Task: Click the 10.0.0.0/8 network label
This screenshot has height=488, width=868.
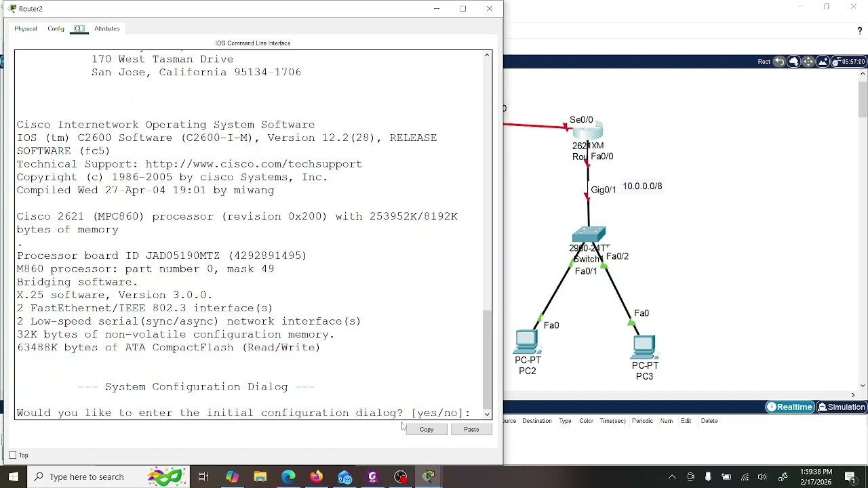Action: click(x=642, y=186)
